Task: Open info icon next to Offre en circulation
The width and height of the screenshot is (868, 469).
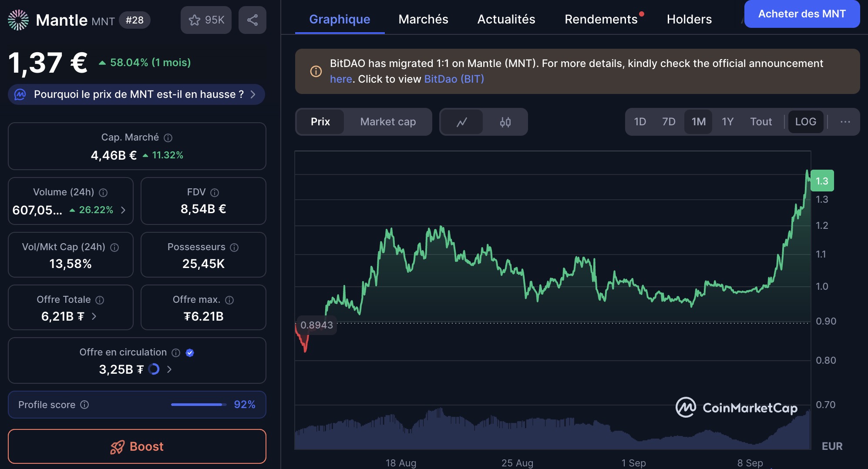Action: coord(176,353)
